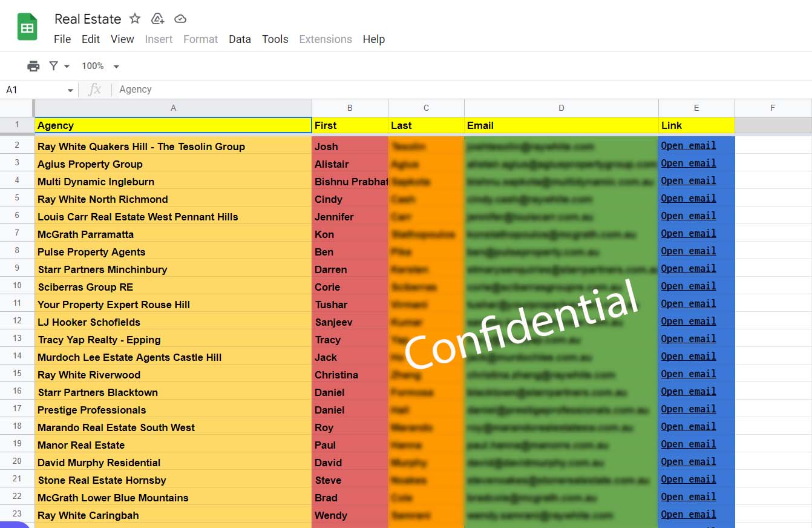The image size is (812, 528).
Task: Select the yellow Agency header cell
Action: tap(173, 125)
